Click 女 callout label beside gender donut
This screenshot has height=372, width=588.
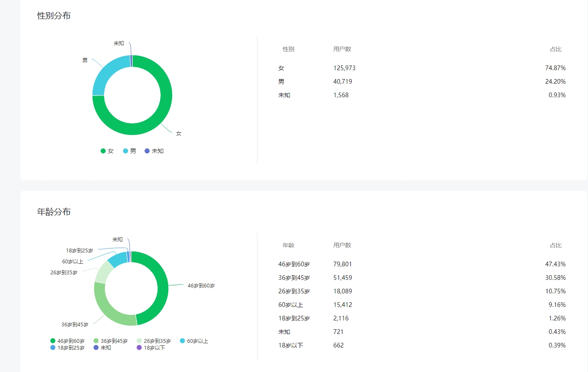pyautogui.click(x=179, y=134)
